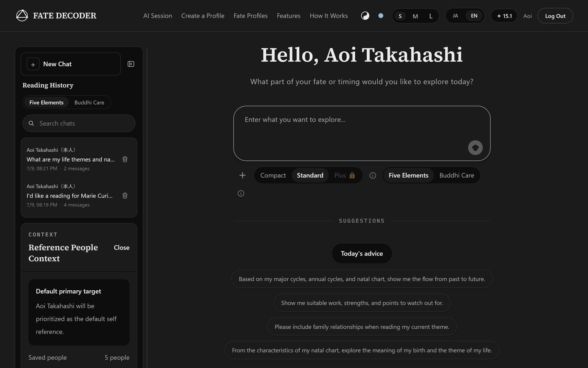Viewport: 588px width, 368px height.
Task: Choose the natal chart life theme suggestion
Action: [362, 350]
